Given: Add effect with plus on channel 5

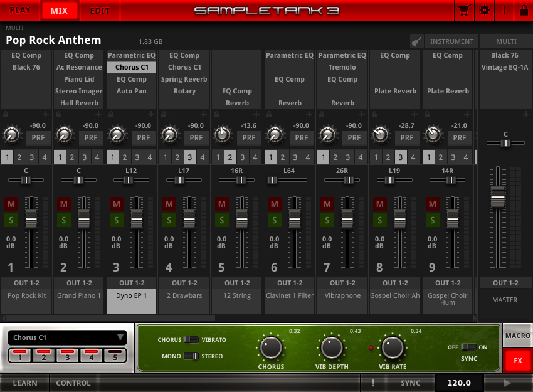Looking at the screenshot, I should pyautogui.click(x=256, y=114).
